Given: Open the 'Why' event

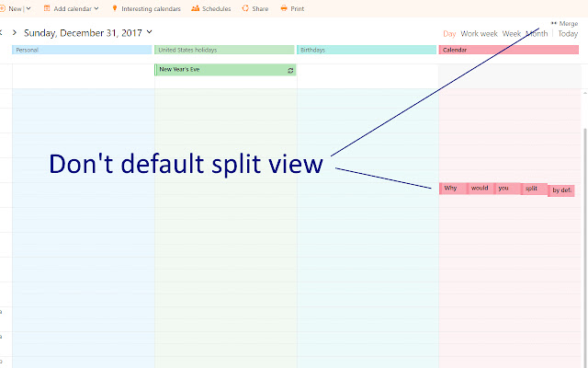Looking at the screenshot, I should click(x=453, y=189).
